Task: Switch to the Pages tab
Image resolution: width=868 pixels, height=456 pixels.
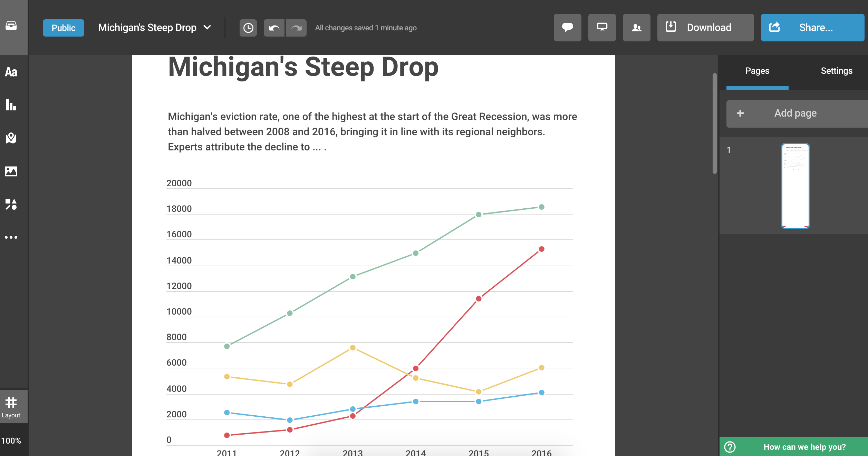Action: point(757,71)
